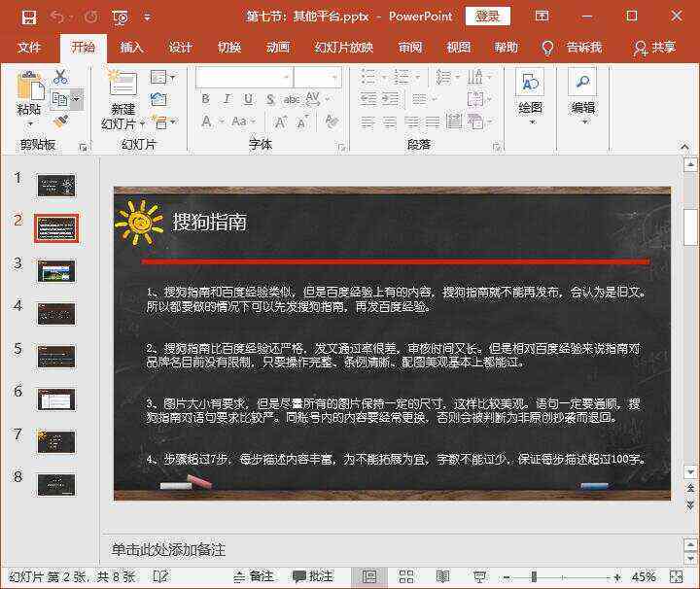Select slide 5 thumbnail
Screen dimensions: 700x589
pyautogui.click(x=56, y=357)
